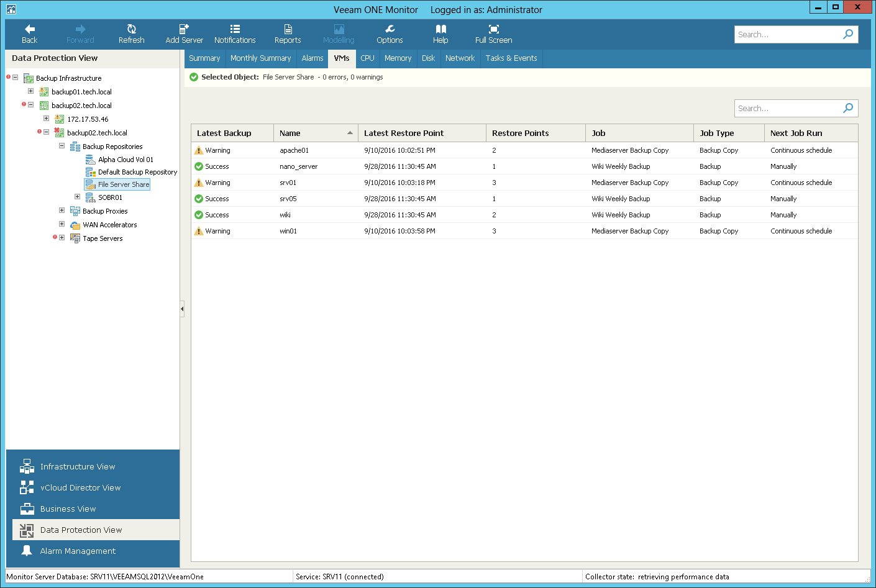
Task: Refresh the current view
Action: coord(131,34)
